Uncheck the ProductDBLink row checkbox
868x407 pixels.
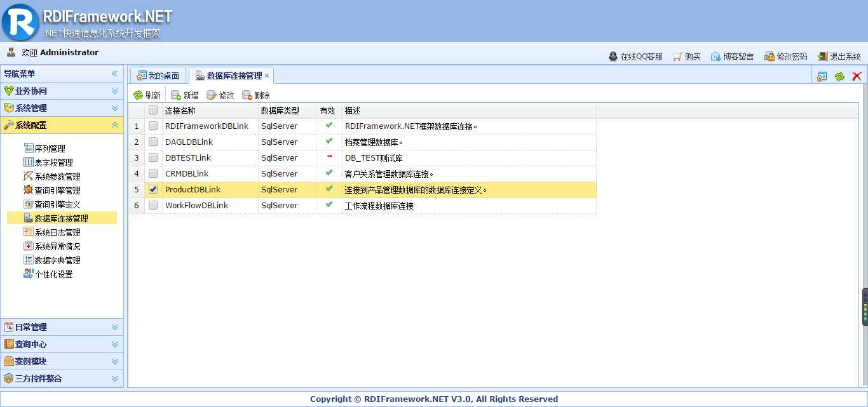[x=153, y=190]
